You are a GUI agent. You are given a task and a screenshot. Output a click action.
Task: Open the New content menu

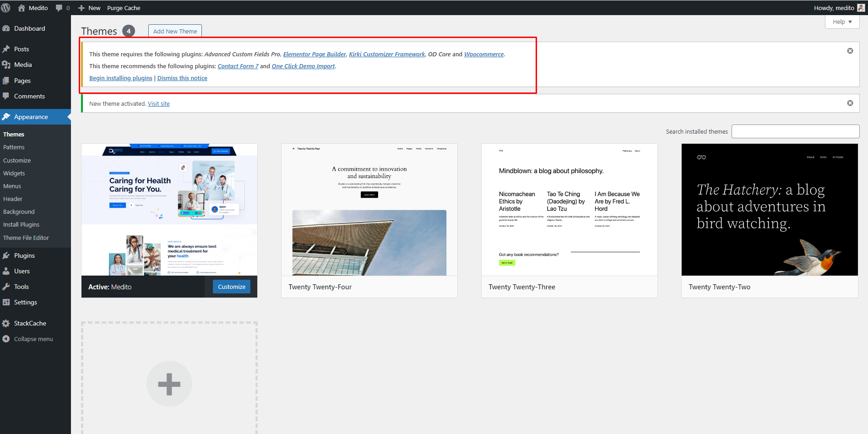tap(89, 8)
